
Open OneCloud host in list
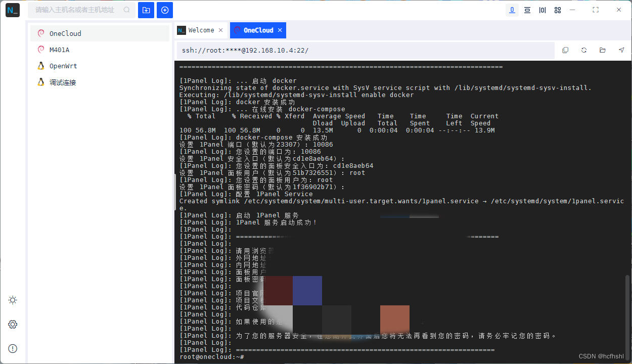[x=100, y=33]
